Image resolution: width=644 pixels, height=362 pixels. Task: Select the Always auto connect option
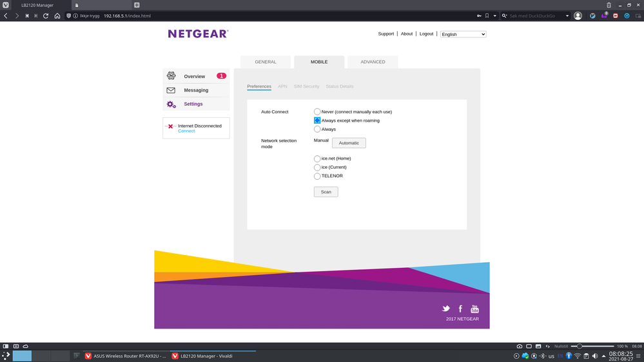[317, 129]
